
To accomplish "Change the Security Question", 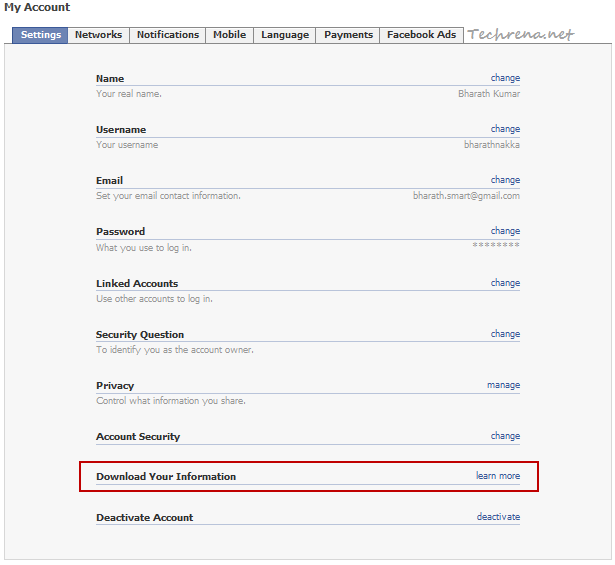I will coord(505,334).
